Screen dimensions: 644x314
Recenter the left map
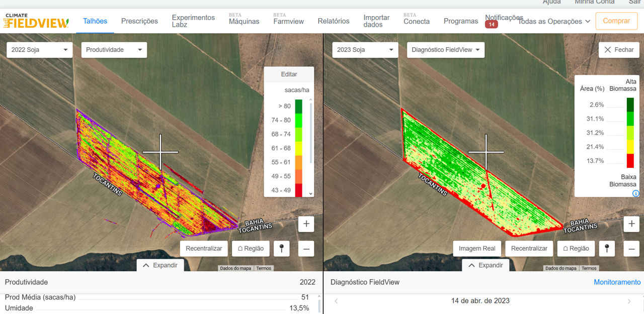204,249
